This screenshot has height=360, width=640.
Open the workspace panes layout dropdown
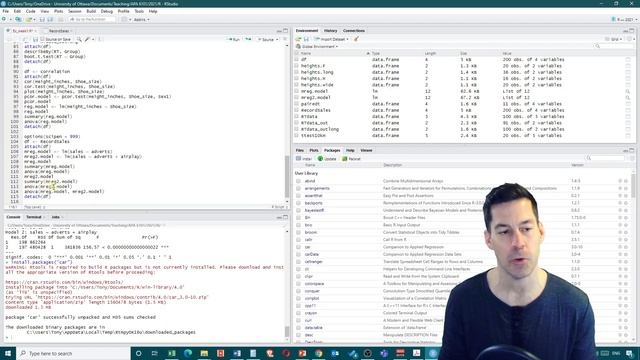(126, 19)
